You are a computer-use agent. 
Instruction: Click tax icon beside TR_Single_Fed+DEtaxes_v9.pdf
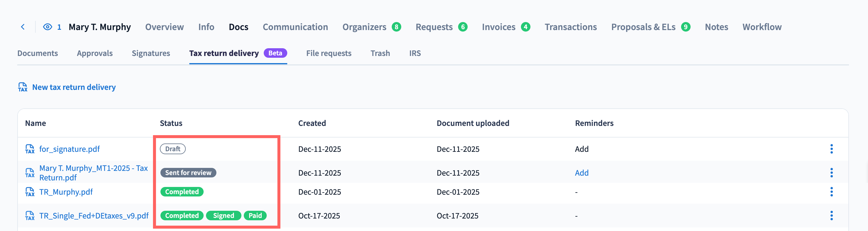pos(30,216)
